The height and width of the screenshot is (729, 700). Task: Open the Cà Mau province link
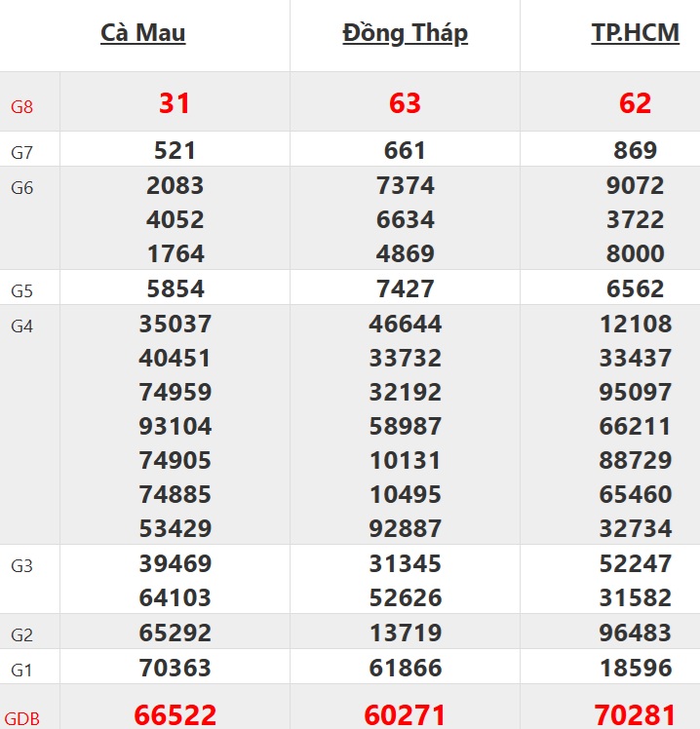coord(143,33)
